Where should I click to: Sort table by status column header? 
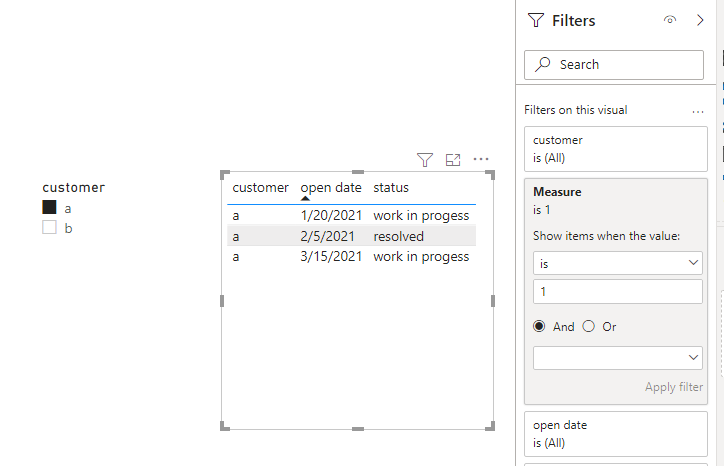pyautogui.click(x=391, y=188)
